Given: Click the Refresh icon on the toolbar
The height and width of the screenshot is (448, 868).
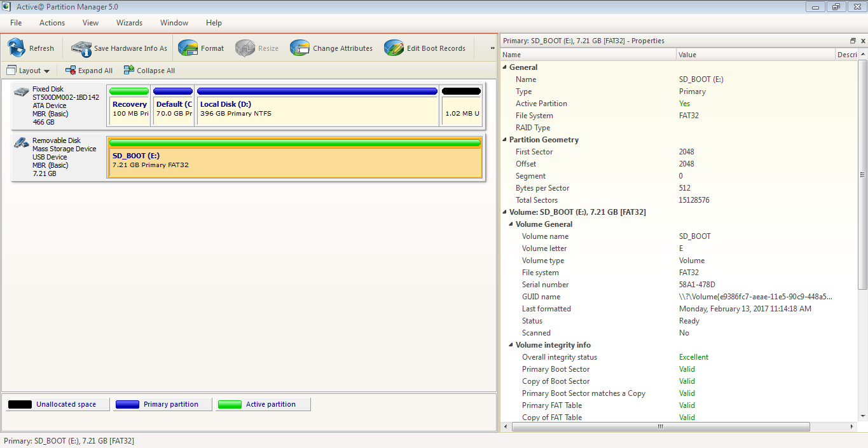Looking at the screenshot, I should [x=14, y=48].
